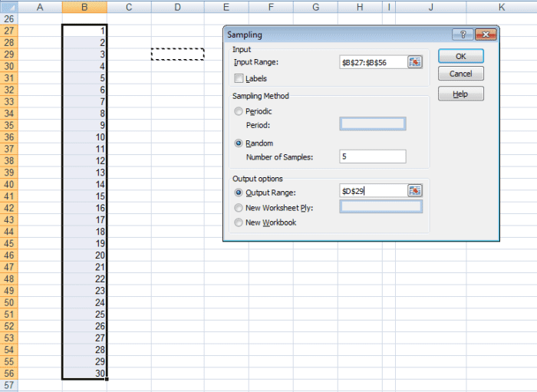537x392 pixels.
Task: Focus the Period input field
Action: click(373, 124)
